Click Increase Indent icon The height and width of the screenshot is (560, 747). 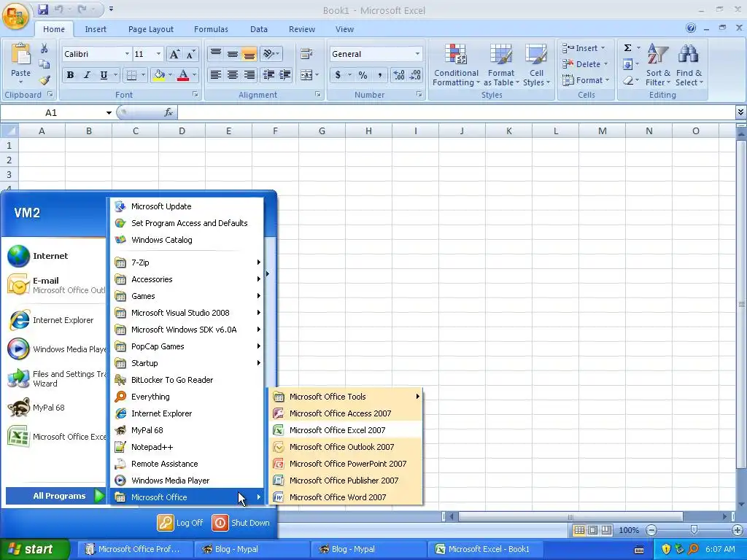285,75
